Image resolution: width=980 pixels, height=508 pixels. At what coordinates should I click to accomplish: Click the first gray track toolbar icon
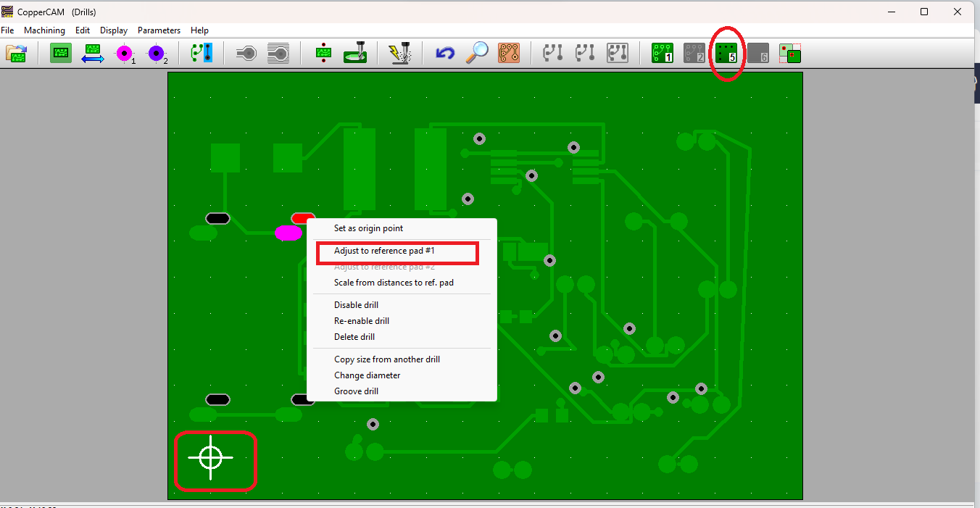(553, 53)
